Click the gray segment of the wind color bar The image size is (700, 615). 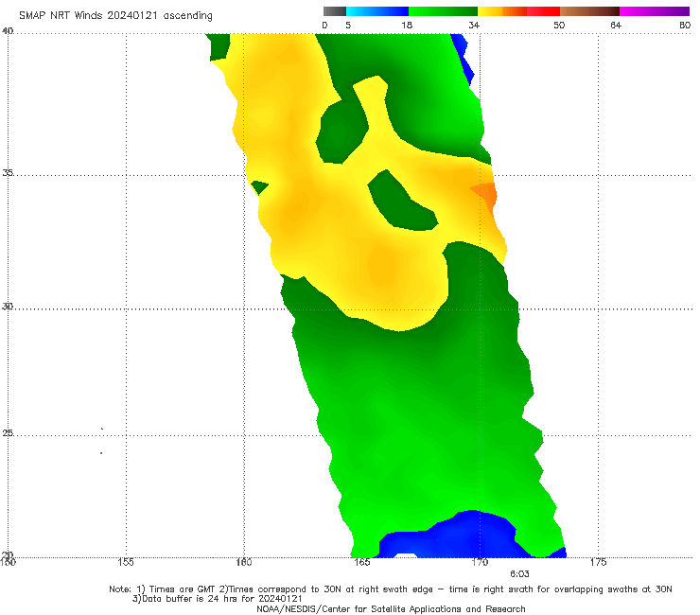pyautogui.click(x=335, y=11)
